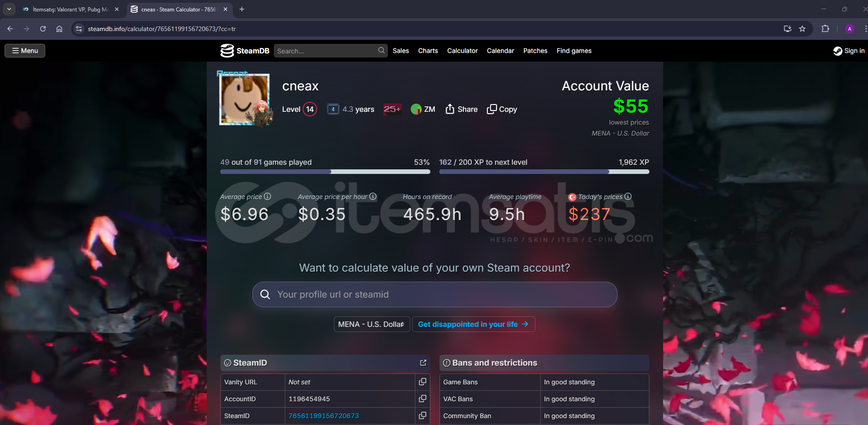Click the steamdb.info URL address field
Image resolution: width=868 pixels, height=425 pixels.
pyautogui.click(x=162, y=29)
